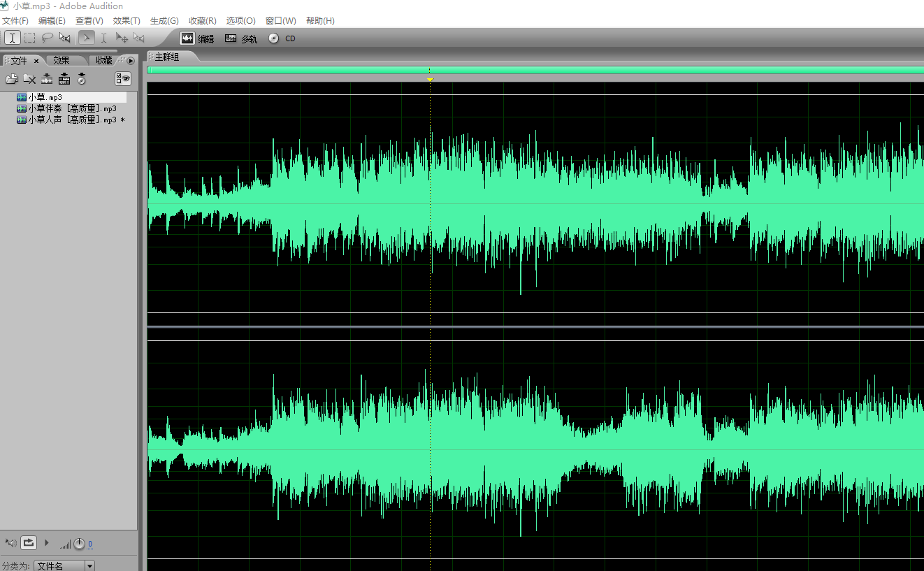
Task: Click the Import File folder icon
Action: pyautogui.click(x=12, y=79)
